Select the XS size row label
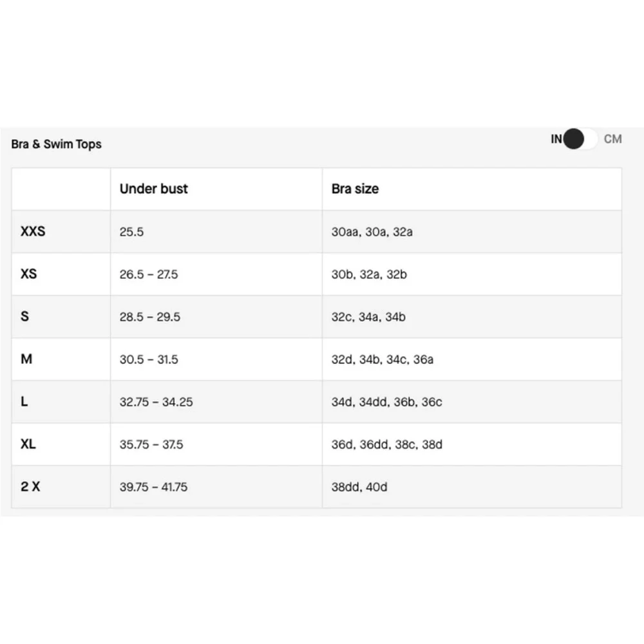This screenshot has width=644, height=644. tap(28, 274)
